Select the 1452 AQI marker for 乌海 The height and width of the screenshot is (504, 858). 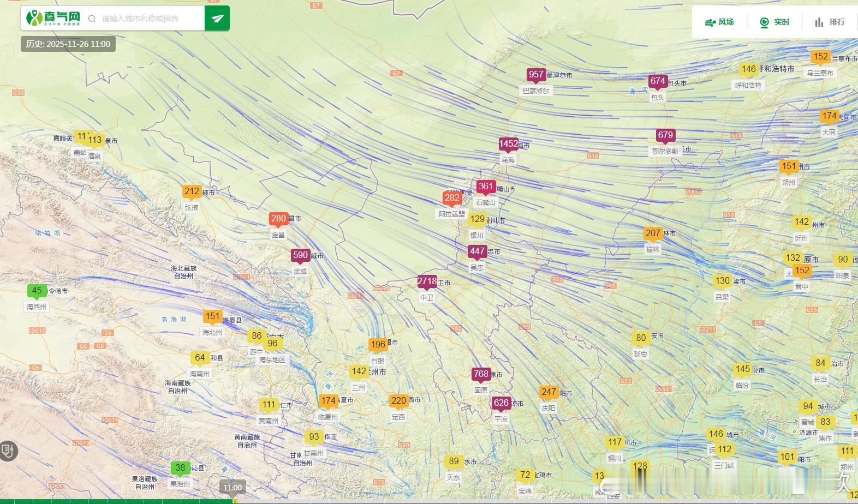[x=509, y=145]
